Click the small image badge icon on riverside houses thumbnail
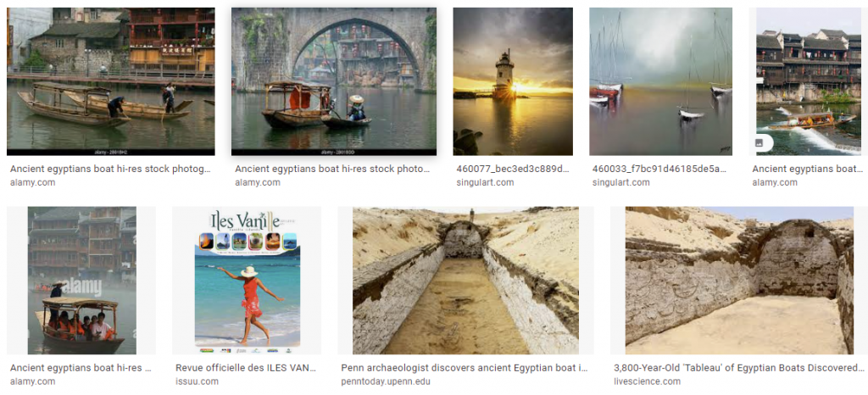 point(759,143)
